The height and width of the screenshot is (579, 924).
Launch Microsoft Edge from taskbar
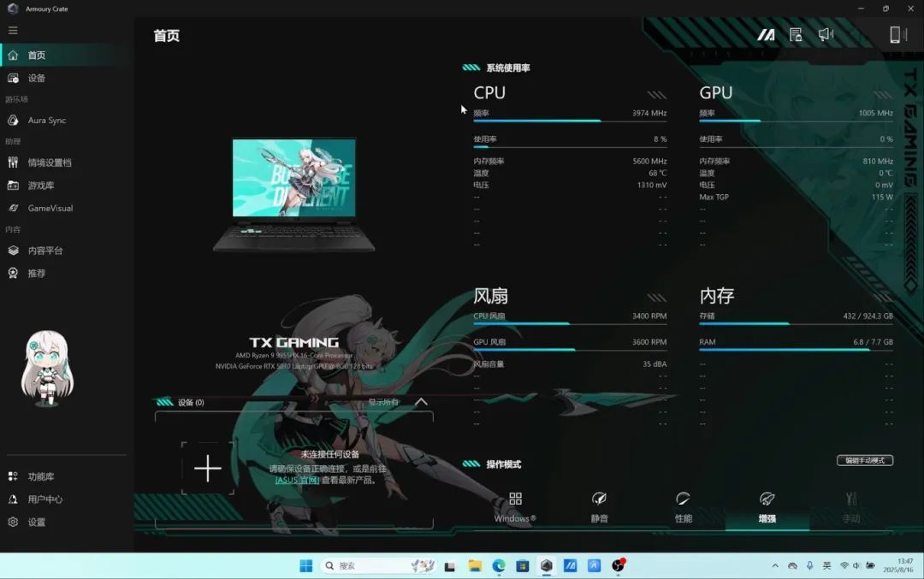499,566
